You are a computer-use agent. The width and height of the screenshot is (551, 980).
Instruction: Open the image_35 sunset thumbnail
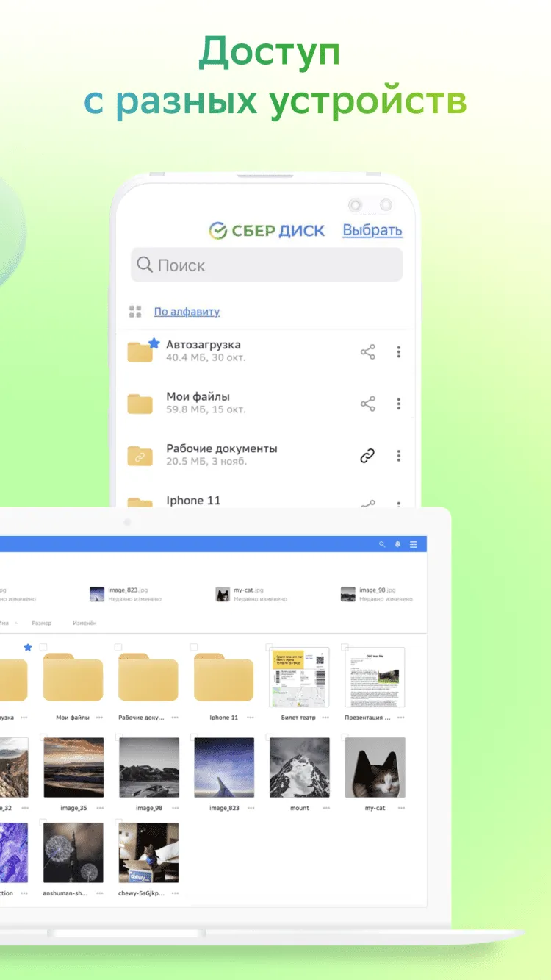pos(73,768)
